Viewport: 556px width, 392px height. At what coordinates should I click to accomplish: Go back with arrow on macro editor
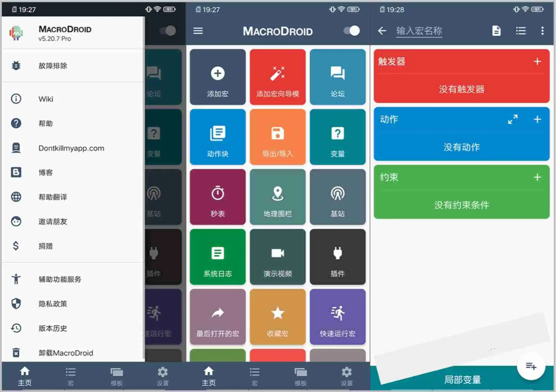pos(382,31)
